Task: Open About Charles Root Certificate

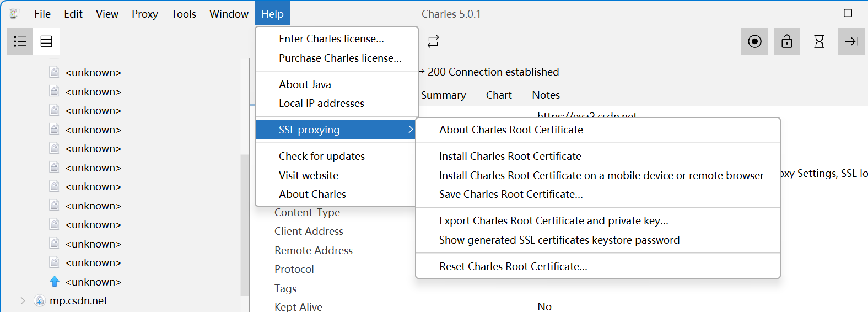Action: [598, 130]
